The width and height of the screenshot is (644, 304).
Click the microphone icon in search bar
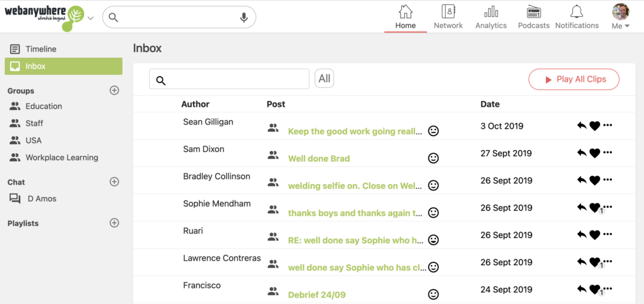tap(244, 18)
